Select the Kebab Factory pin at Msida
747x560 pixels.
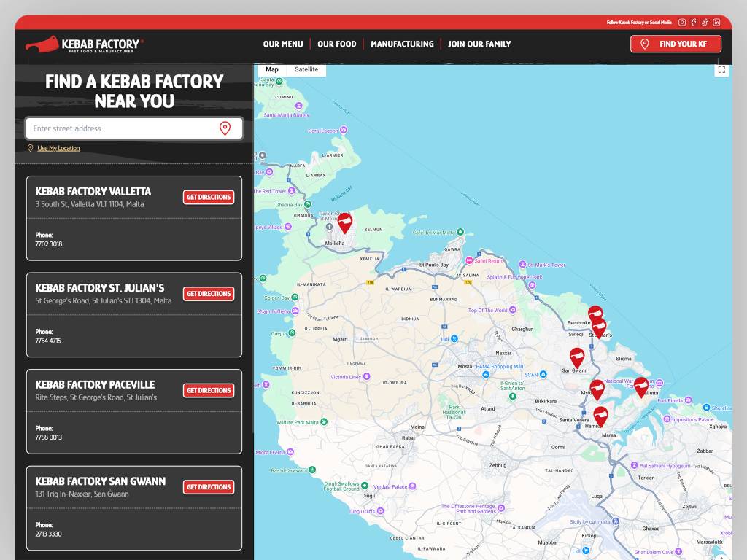click(x=597, y=389)
